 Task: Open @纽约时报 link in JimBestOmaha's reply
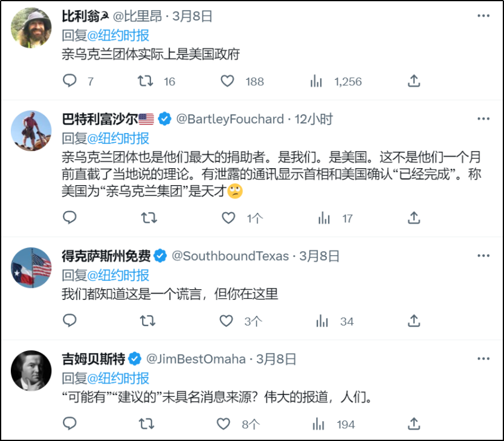(x=119, y=378)
